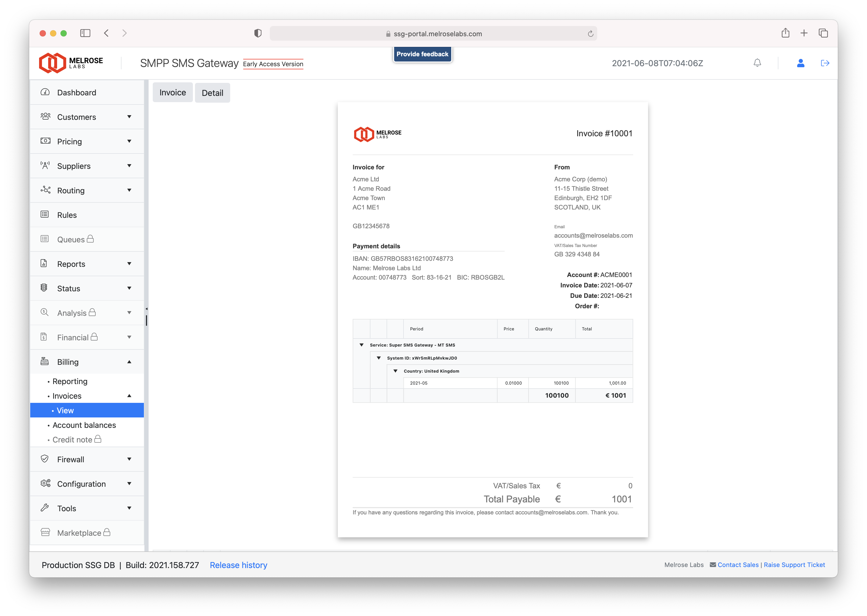The height and width of the screenshot is (616, 867).
Task: Collapse the Service Super SMS Gateway row
Action: point(361,345)
